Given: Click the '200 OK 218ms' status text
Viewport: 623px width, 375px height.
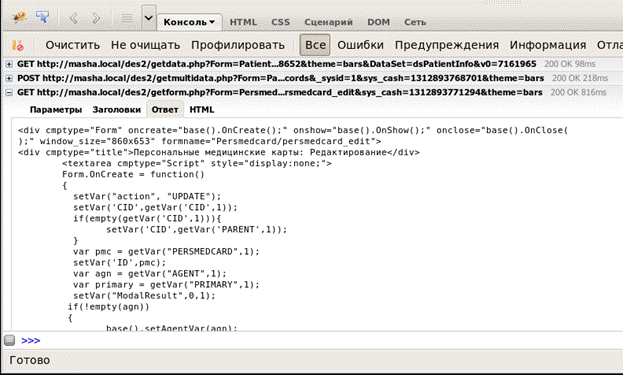Looking at the screenshot, I should coord(579,78).
